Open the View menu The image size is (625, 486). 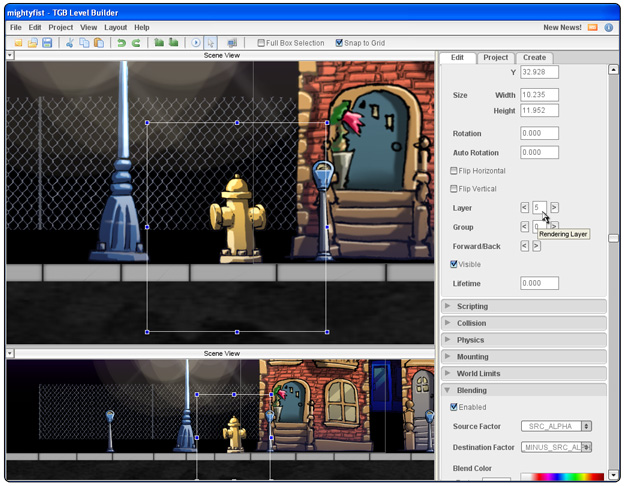coord(88,28)
